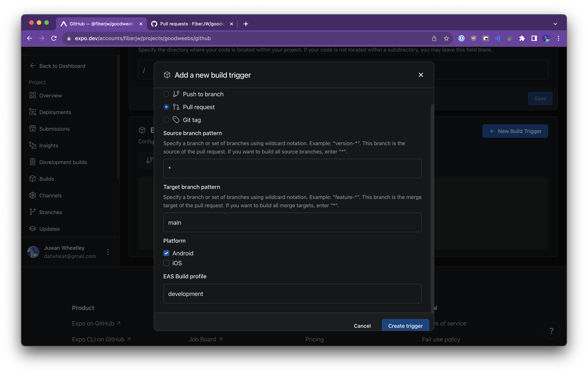Toggle the browser side panel icon

point(534,38)
